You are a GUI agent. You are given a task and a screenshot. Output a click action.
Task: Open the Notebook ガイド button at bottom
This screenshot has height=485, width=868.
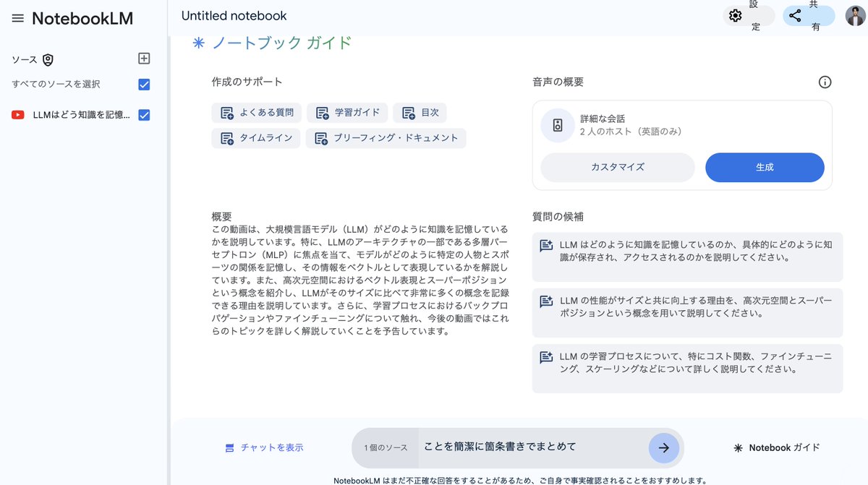pyautogui.click(x=777, y=448)
